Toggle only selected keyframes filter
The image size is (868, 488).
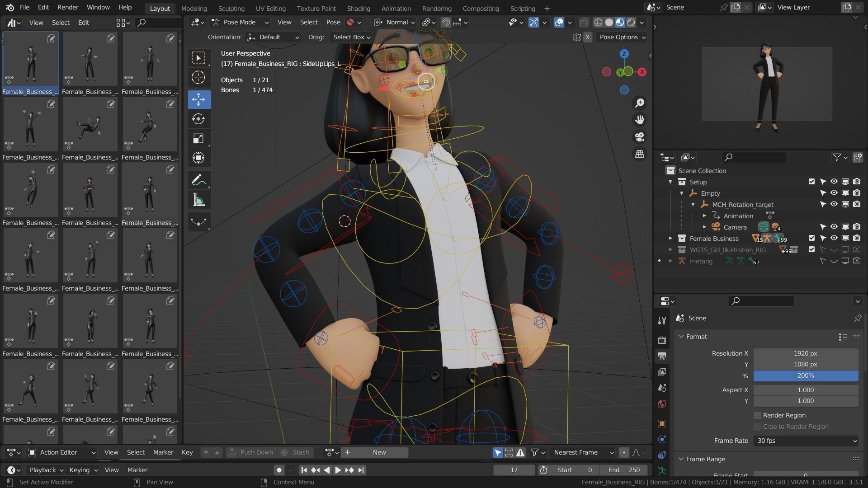498,452
